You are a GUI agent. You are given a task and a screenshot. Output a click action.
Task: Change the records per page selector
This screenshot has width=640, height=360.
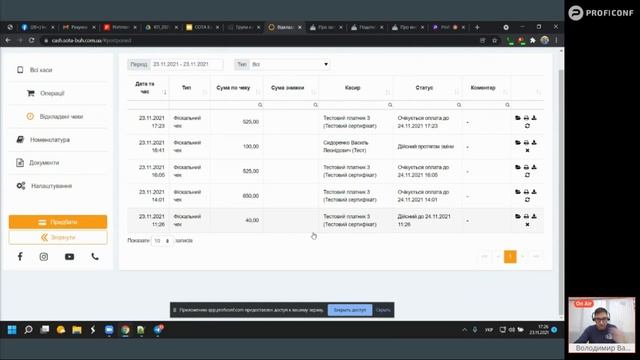tap(162, 241)
